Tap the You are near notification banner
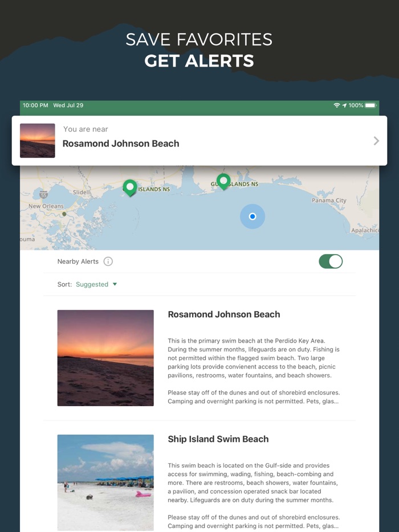The image size is (399, 532). 199,141
